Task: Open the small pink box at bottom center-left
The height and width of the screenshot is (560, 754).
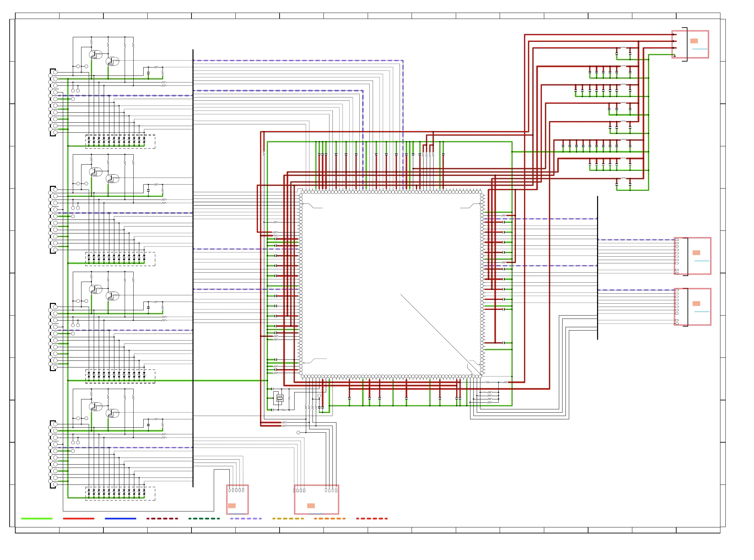Action: tap(237, 499)
